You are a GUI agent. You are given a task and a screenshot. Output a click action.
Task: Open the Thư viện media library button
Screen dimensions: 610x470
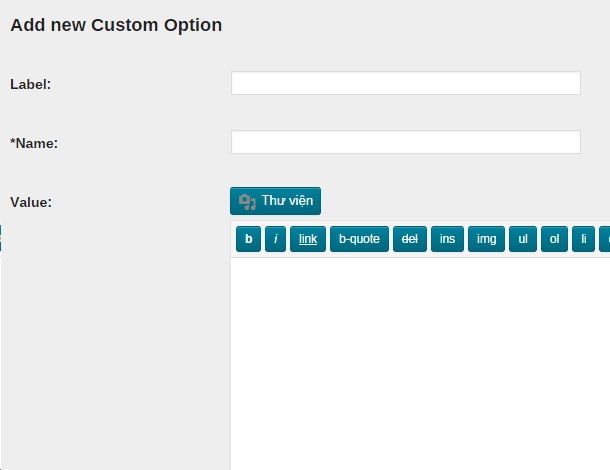[x=275, y=201]
